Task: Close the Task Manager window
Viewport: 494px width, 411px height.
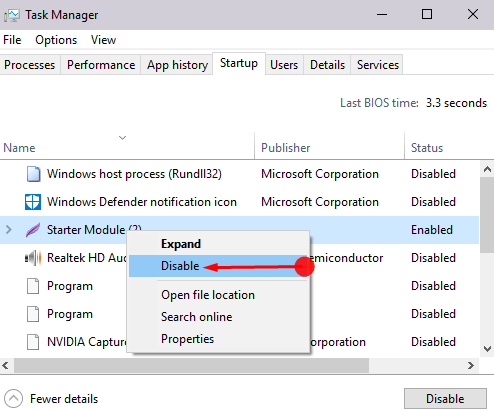Action: point(473,14)
